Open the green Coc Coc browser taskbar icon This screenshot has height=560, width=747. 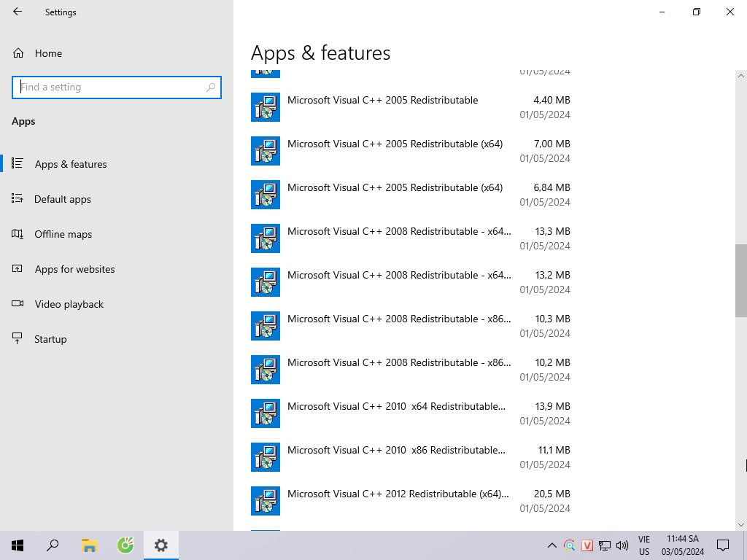(x=125, y=545)
